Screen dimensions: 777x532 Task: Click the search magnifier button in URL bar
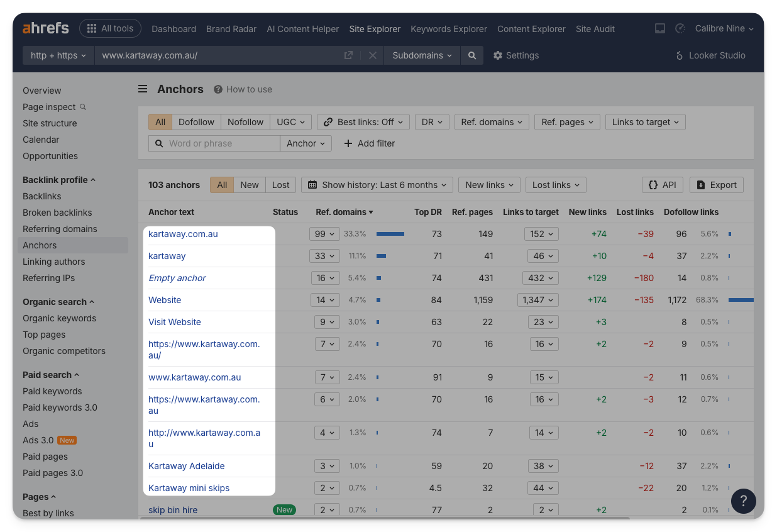pos(472,55)
